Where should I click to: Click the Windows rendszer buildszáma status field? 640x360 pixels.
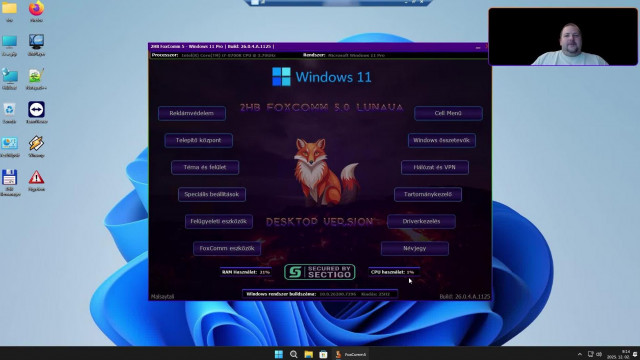(x=320, y=294)
